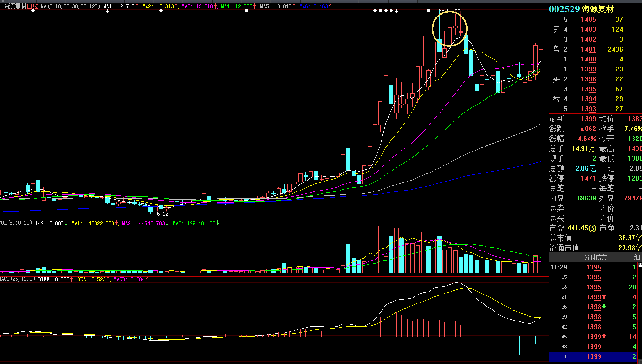Screen dimensions: 642x364
Task: Select the stock code 002529
Action: (564, 9)
